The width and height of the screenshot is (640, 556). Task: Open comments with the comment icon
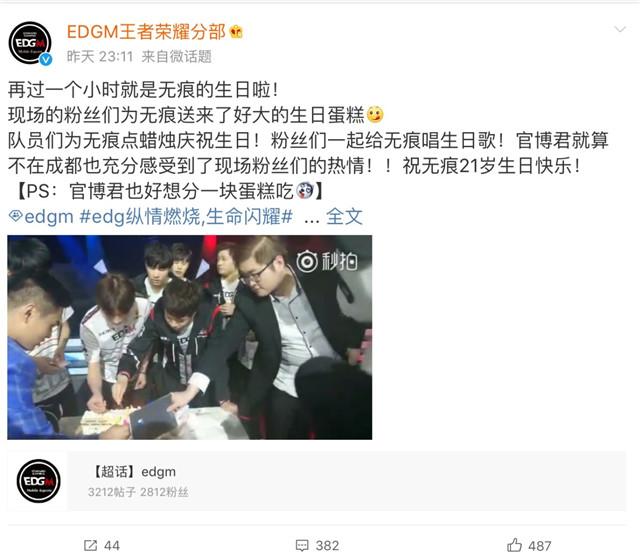tap(302, 545)
